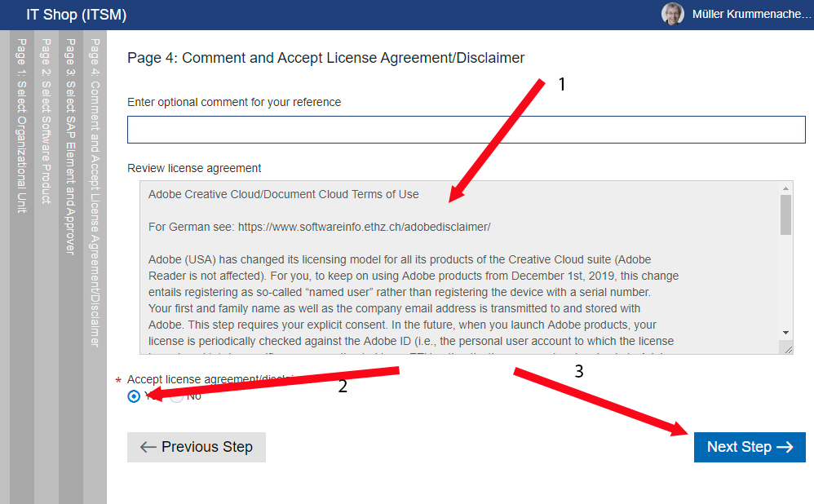Click the license scrollbar up arrow
The height and width of the screenshot is (504, 814).
(786, 188)
